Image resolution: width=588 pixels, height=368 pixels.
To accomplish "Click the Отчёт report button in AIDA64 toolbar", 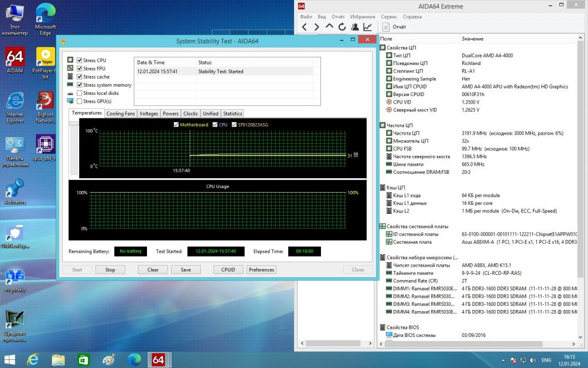I will click(x=394, y=26).
